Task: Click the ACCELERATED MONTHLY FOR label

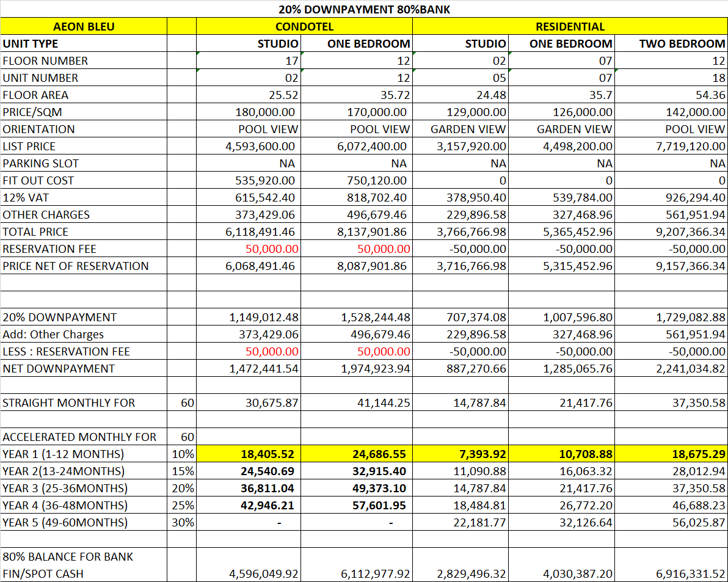Action: click(79, 437)
